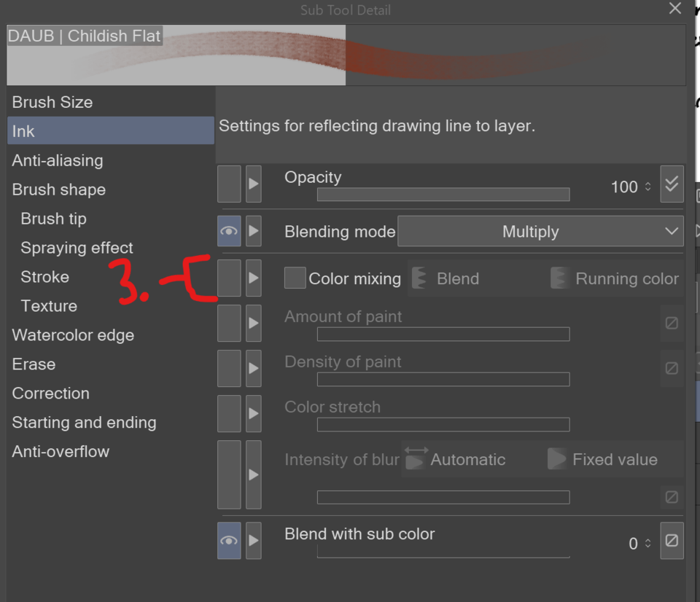Click the Running color button
The height and width of the screenshot is (602, 700).
click(x=615, y=278)
